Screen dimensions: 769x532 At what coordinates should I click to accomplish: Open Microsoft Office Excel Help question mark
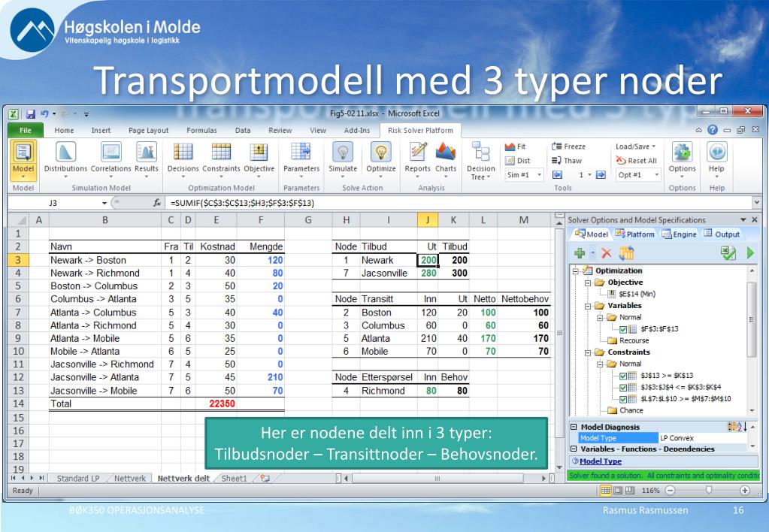pos(713,130)
